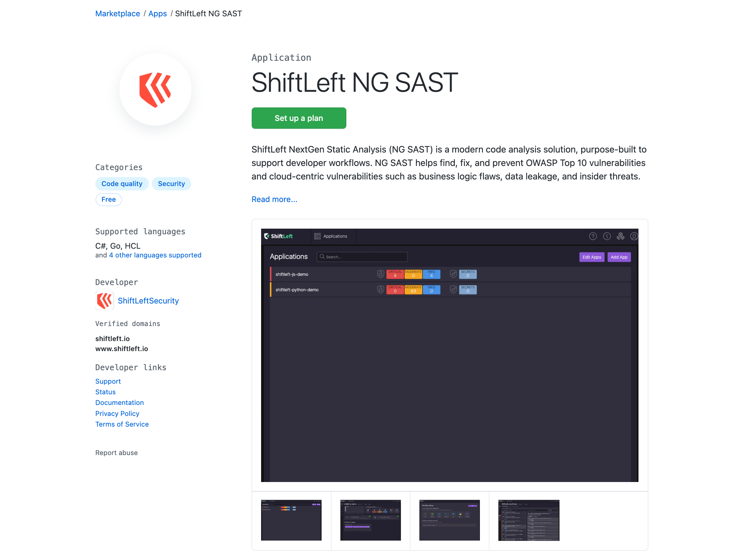
Task: Click MODERATE 69 badge for python-demo
Action: pyautogui.click(x=413, y=290)
